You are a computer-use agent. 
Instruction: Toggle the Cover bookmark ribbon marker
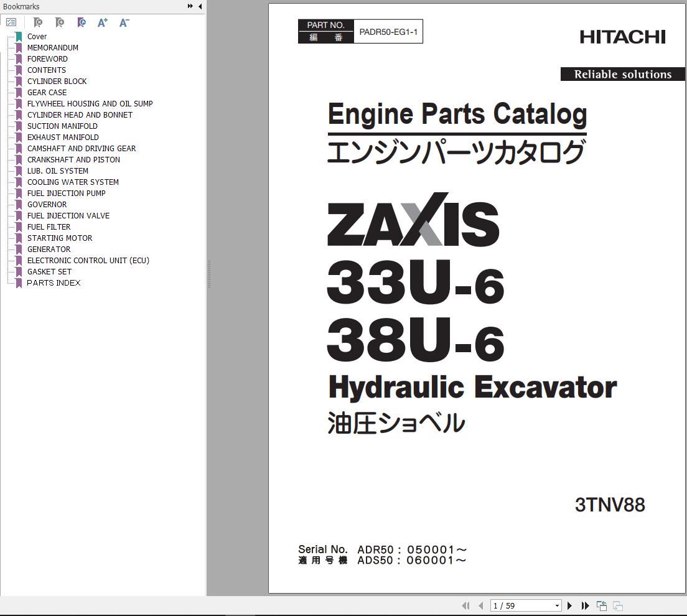19,36
